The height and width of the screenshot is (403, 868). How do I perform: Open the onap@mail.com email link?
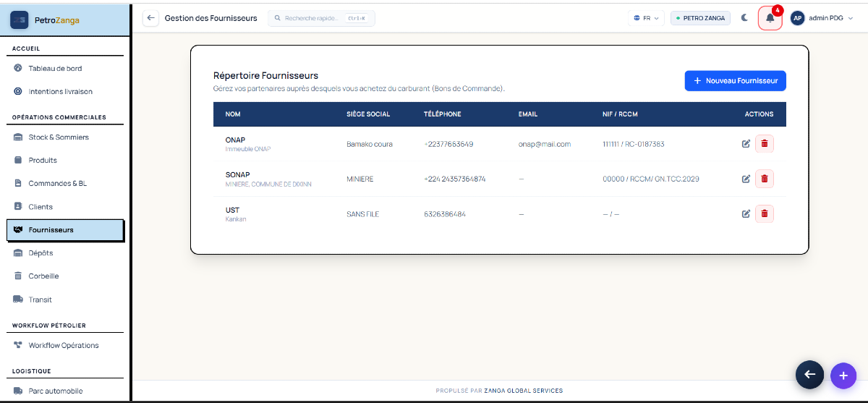click(x=545, y=144)
